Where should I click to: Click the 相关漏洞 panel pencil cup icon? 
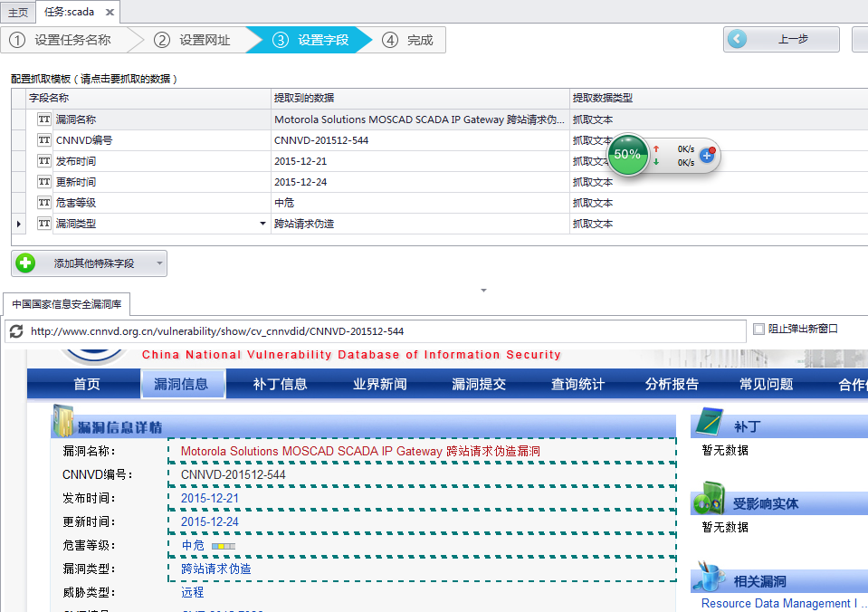(711, 576)
